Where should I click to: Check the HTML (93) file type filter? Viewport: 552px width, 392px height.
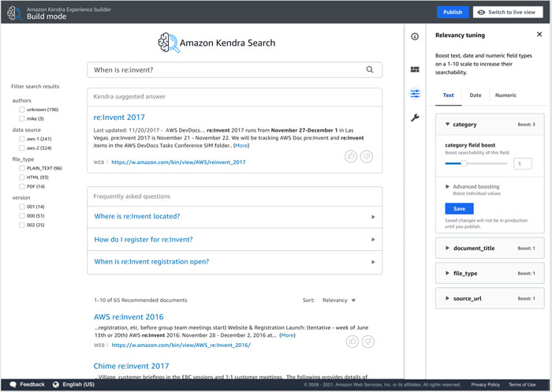[22, 177]
